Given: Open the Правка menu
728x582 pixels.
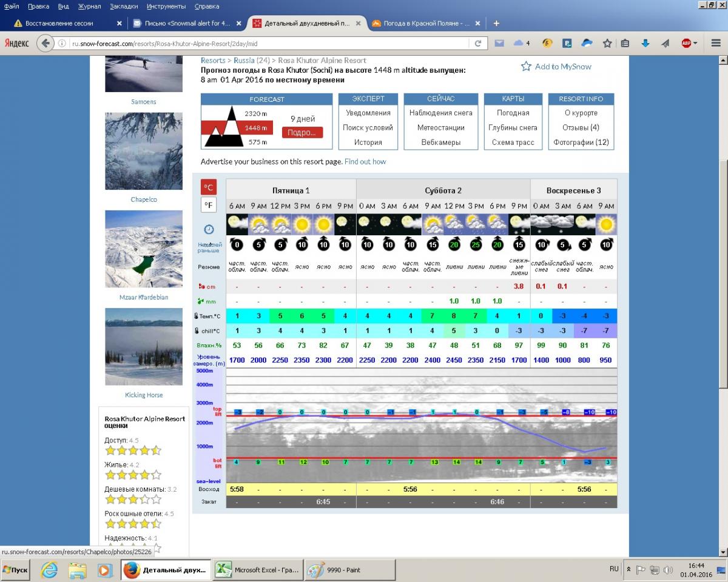Looking at the screenshot, I should coord(39,6).
